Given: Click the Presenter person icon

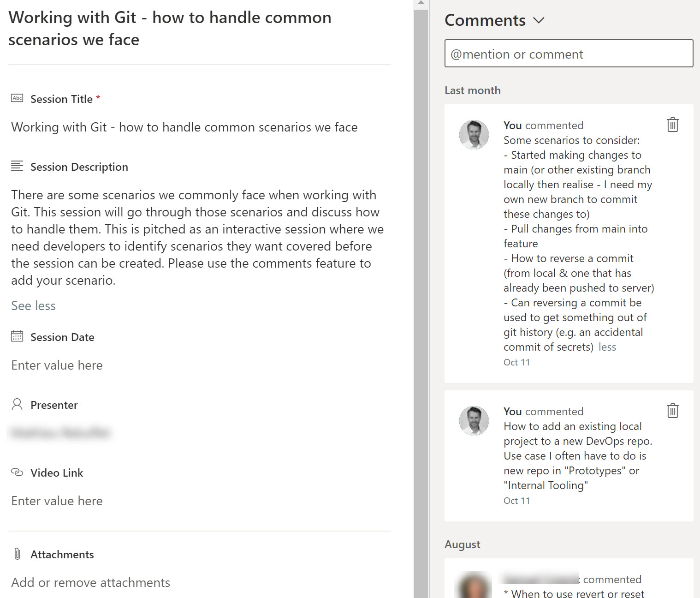Looking at the screenshot, I should click(17, 404).
